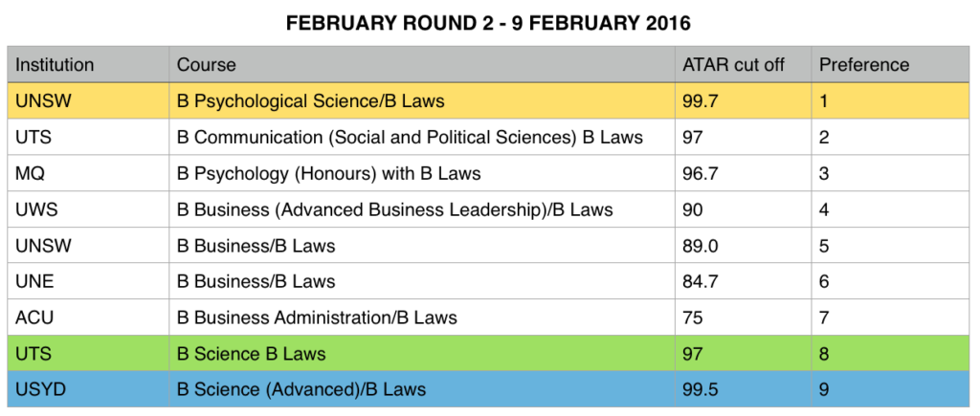Click the MQ institution cell
The height and width of the screenshot is (416, 980).
pos(31,173)
